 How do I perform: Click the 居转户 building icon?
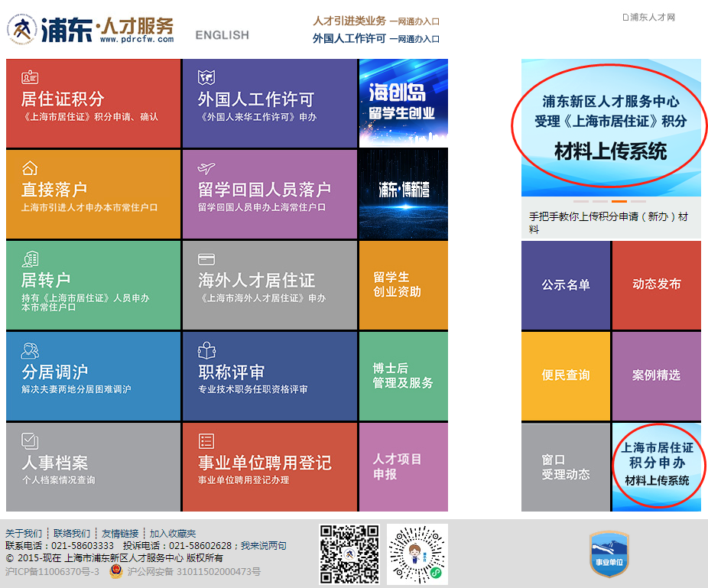pyautogui.click(x=30, y=258)
